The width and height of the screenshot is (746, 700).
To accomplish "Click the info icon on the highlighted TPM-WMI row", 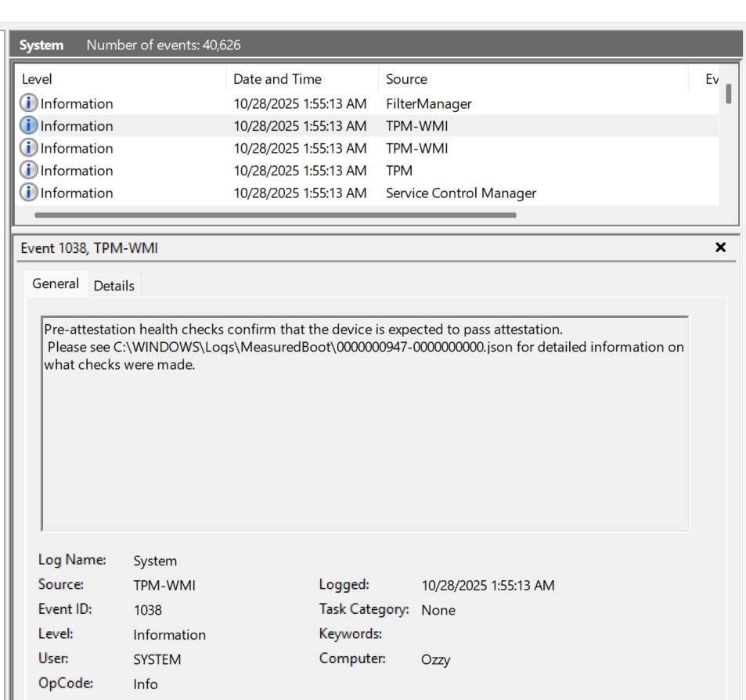I will pos(29,126).
